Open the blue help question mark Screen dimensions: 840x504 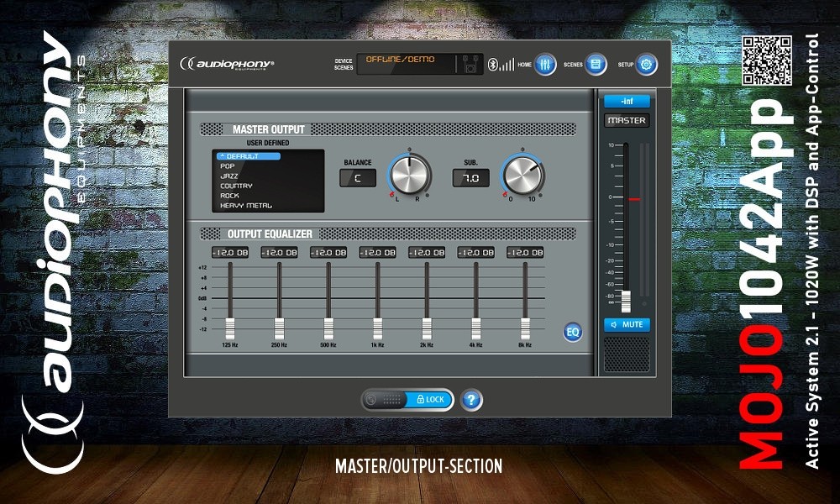(x=471, y=400)
